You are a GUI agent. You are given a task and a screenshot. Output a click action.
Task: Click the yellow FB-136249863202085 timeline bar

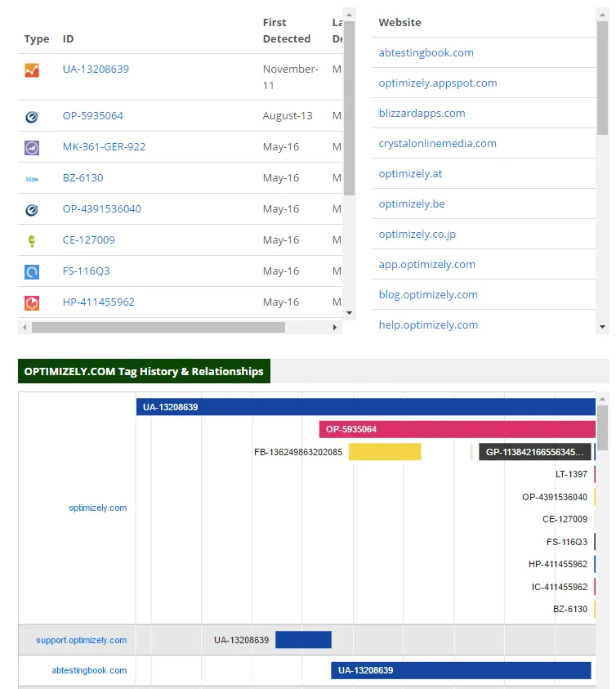point(384,452)
